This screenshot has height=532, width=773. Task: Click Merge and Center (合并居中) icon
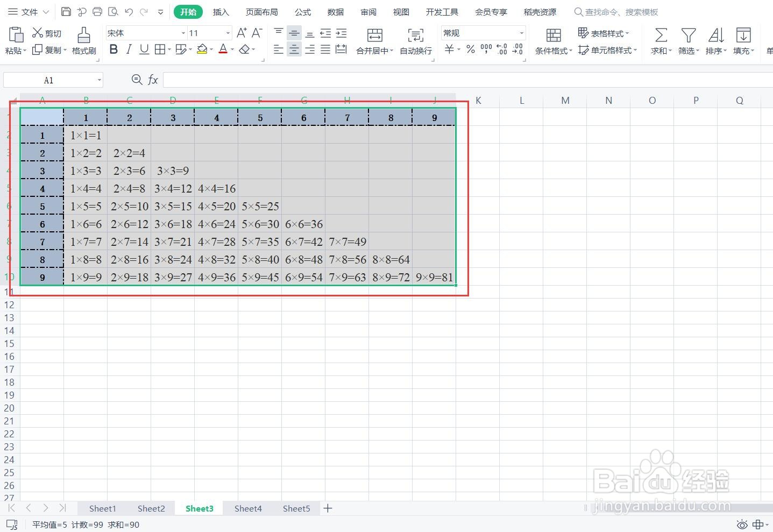click(x=375, y=36)
